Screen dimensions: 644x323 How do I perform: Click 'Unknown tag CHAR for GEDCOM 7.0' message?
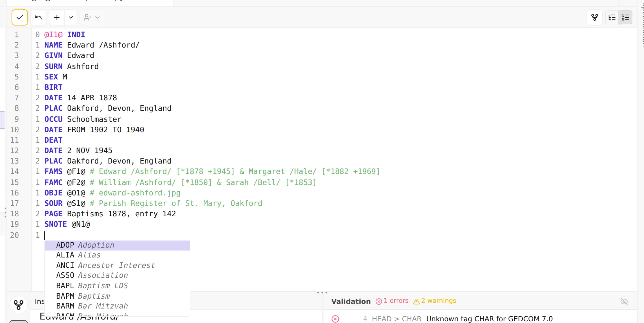click(x=489, y=319)
